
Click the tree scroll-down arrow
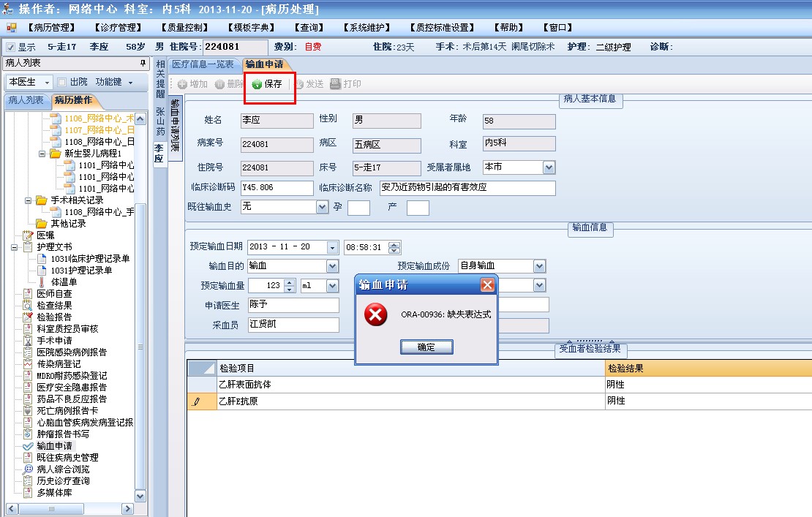tap(140, 496)
